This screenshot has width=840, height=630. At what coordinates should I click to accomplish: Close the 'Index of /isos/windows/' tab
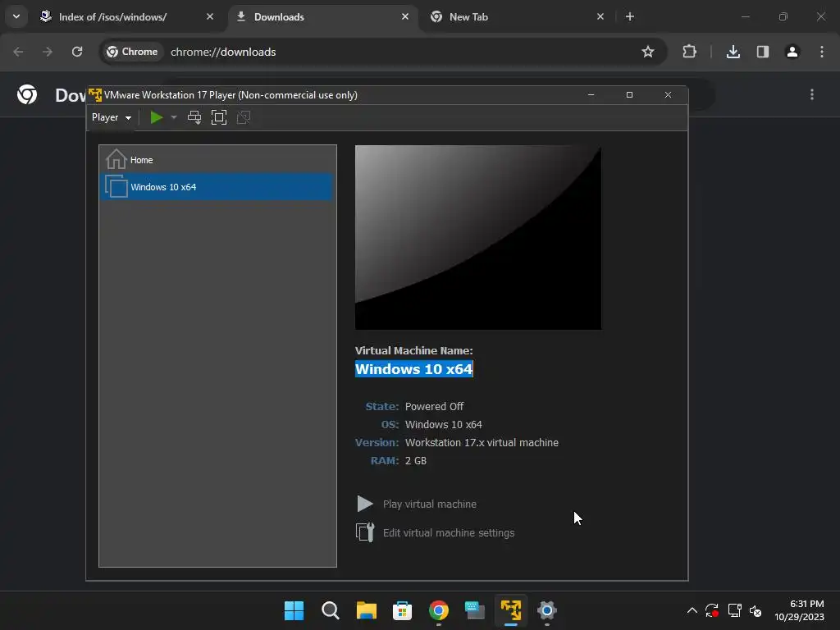pyautogui.click(x=210, y=16)
